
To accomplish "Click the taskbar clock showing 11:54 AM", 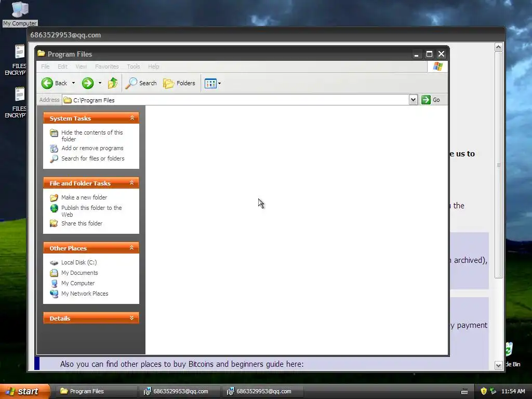I will click(513, 391).
